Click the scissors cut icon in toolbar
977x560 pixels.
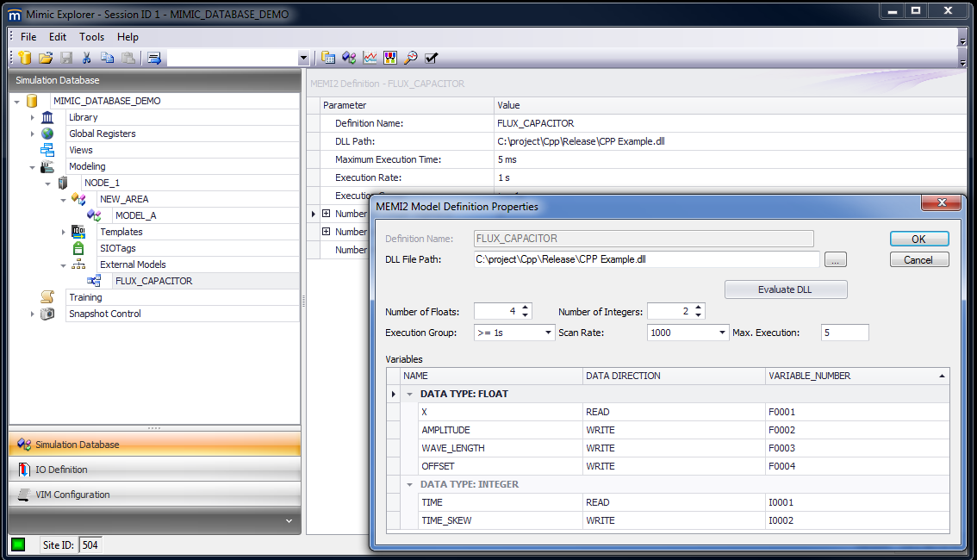pos(86,58)
